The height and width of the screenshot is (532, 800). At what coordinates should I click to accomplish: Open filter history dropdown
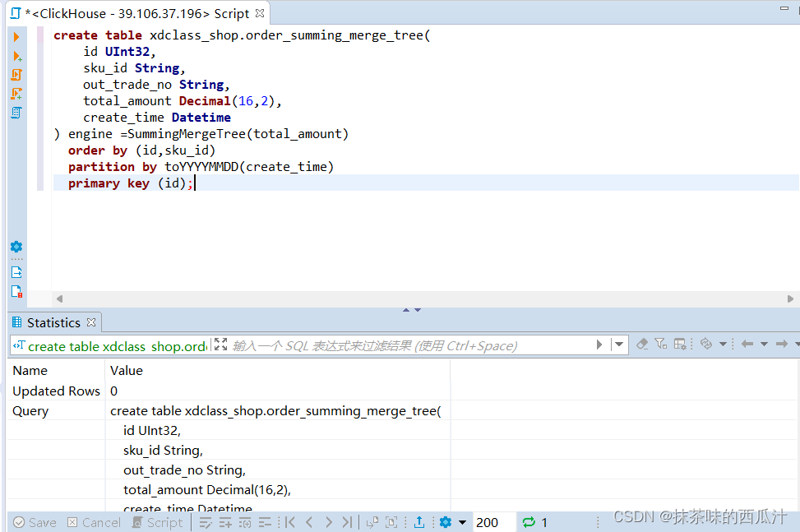point(619,345)
